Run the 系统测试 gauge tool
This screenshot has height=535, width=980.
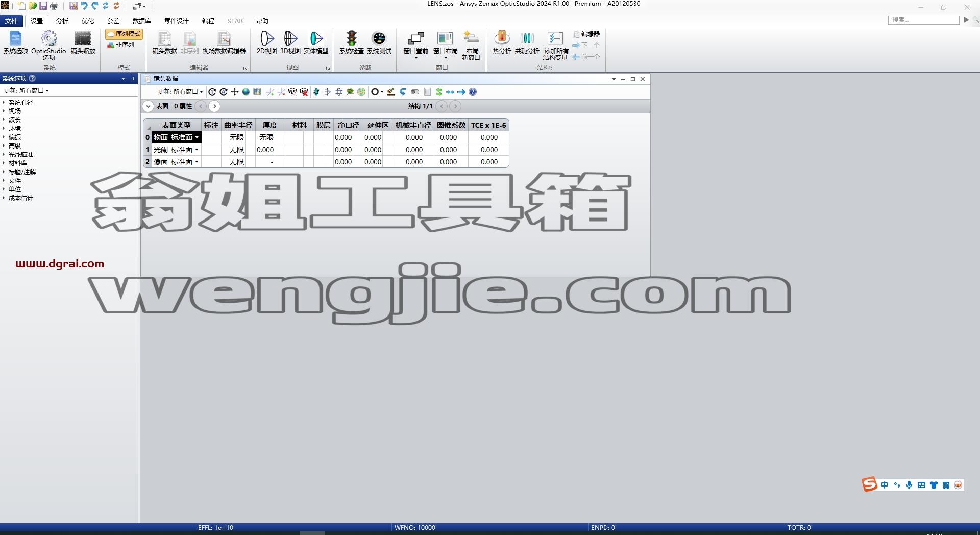379,43
